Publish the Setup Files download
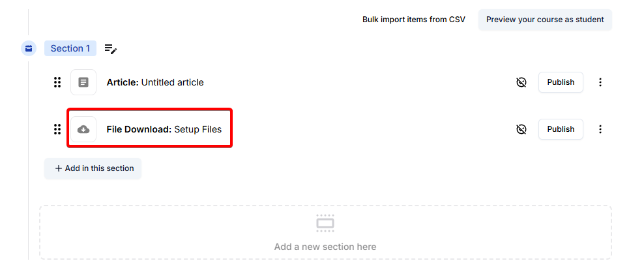The image size is (644, 278). (x=561, y=129)
